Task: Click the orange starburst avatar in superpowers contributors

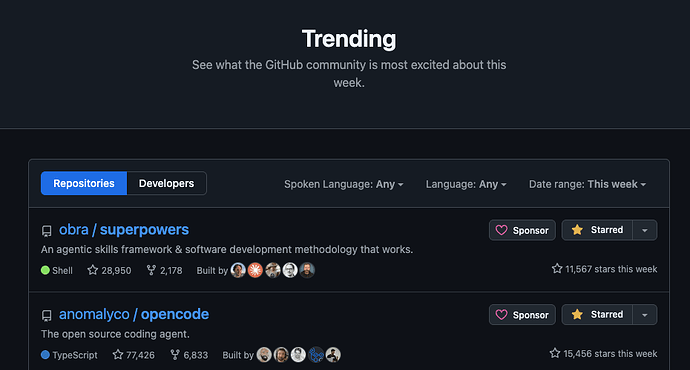Action: pyautogui.click(x=255, y=270)
